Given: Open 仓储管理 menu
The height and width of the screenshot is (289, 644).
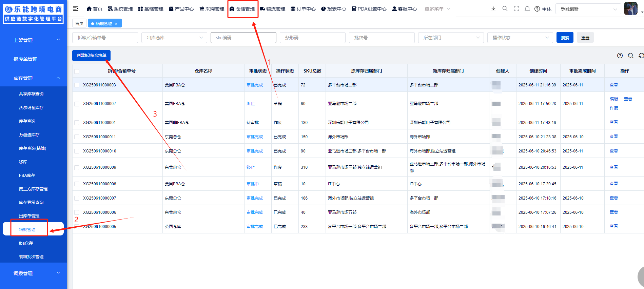Looking at the screenshot, I should coord(242,9).
